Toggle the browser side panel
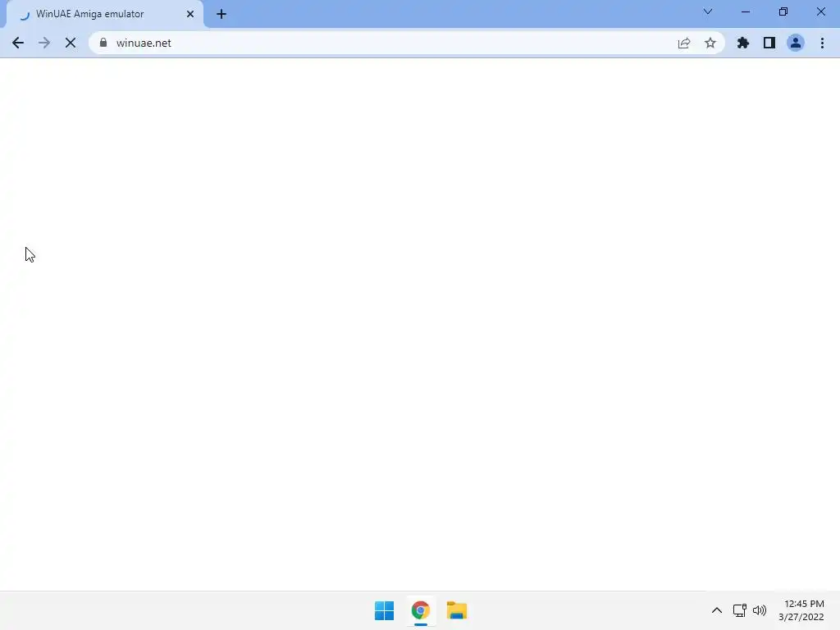Image resolution: width=840 pixels, height=630 pixels. 769,43
